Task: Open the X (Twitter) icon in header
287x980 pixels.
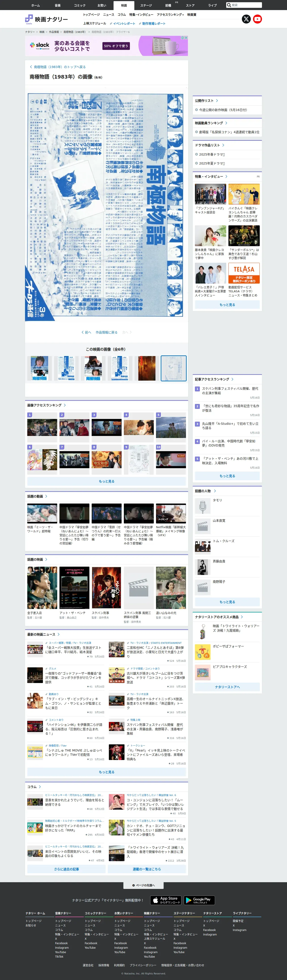Action: (x=246, y=19)
